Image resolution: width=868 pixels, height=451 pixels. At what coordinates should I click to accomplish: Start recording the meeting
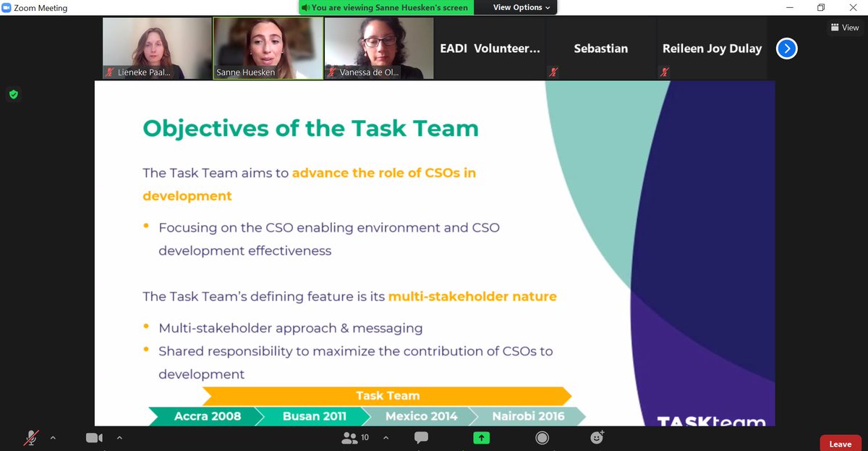542,437
